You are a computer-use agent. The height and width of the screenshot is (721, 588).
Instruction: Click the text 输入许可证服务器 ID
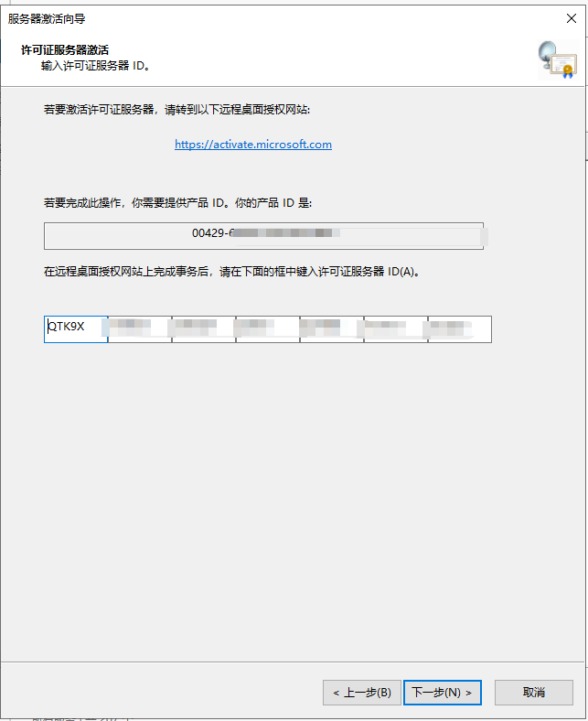point(95,66)
